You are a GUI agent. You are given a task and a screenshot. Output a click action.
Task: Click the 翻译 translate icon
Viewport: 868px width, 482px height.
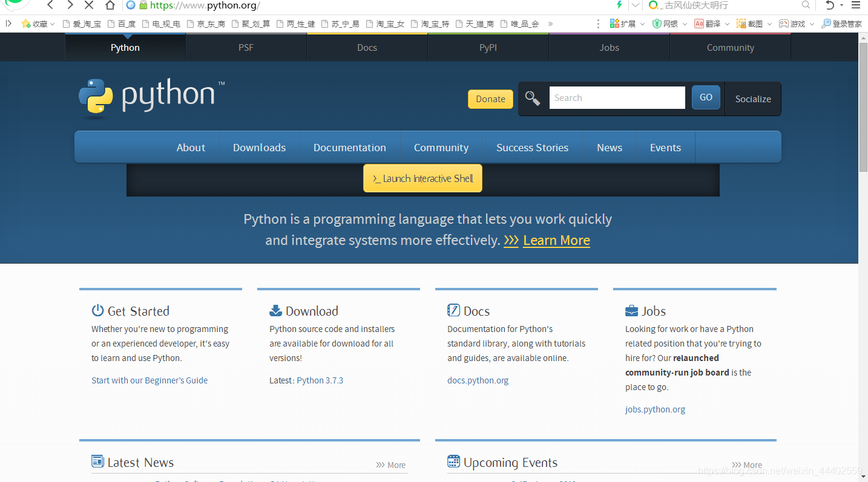tap(699, 24)
